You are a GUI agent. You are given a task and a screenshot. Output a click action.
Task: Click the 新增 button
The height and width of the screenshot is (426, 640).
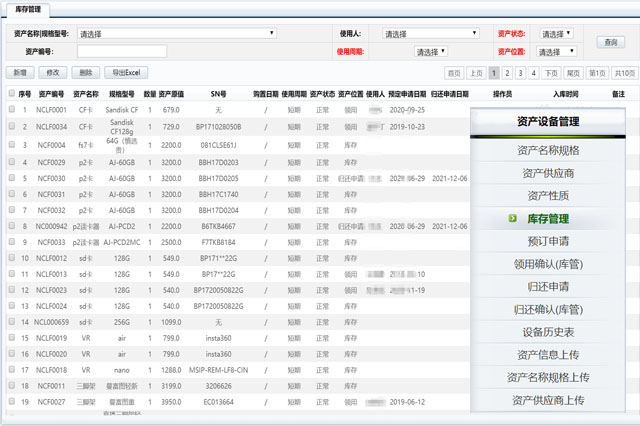pos(19,73)
